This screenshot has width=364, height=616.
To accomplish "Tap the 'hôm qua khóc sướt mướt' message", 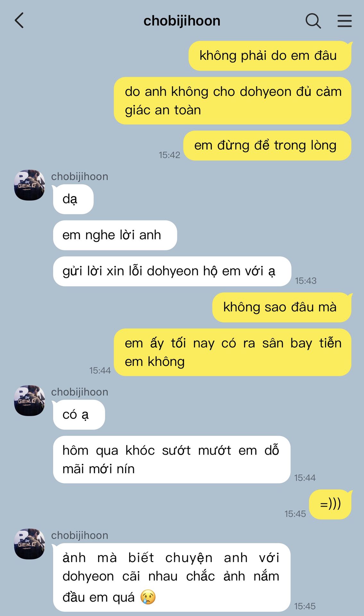I will pos(172,460).
